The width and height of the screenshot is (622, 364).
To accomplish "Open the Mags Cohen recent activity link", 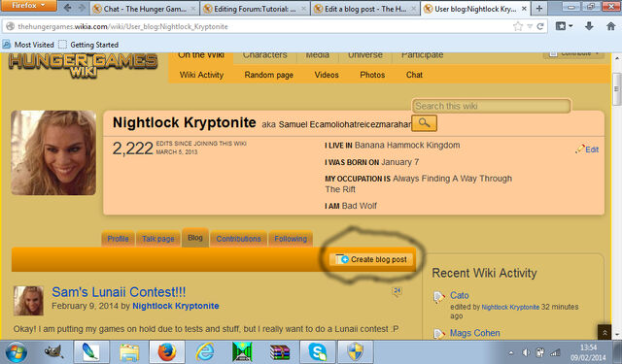I will click(475, 333).
